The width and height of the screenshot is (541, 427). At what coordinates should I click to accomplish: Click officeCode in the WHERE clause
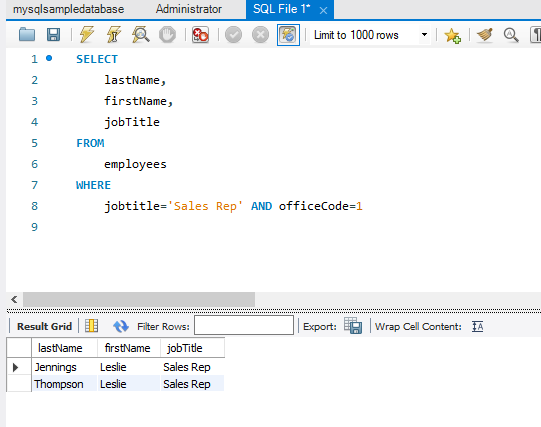tap(314, 206)
